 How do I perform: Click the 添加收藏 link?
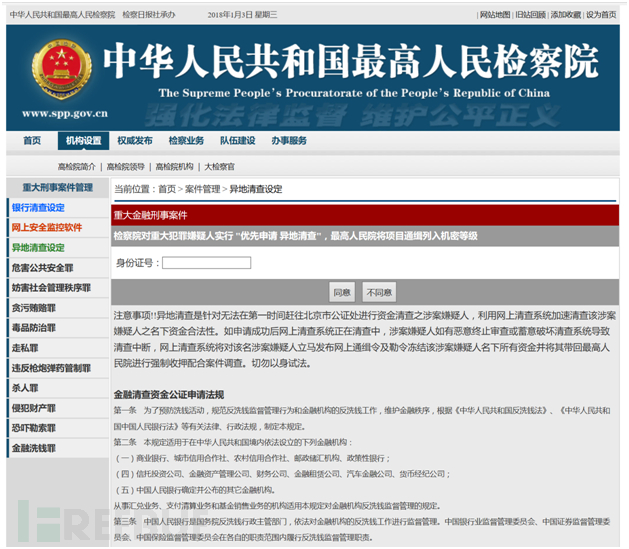pyautogui.click(x=566, y=15)
